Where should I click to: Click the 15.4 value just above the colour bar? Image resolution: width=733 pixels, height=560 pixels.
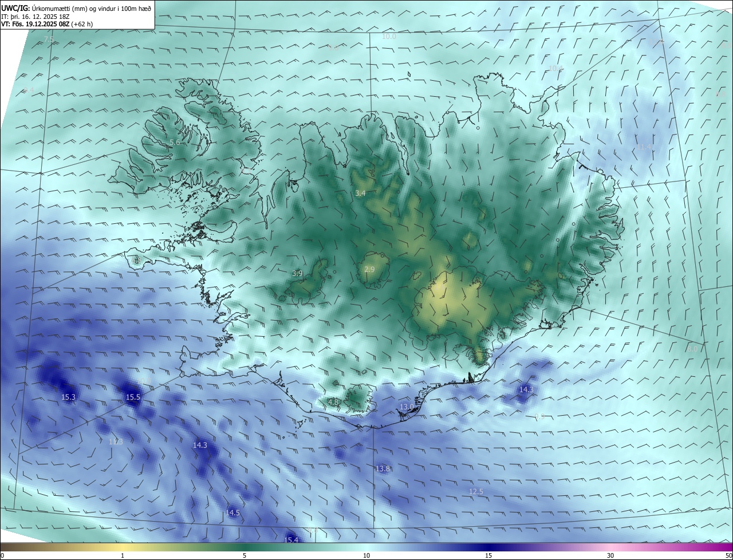pos(291,539)
